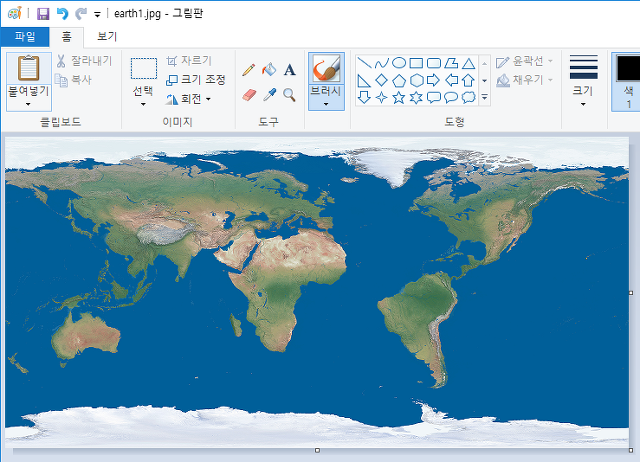Click the bottom-right corner canvas handle
Screen dimensions: 640x462
[631, 450]
